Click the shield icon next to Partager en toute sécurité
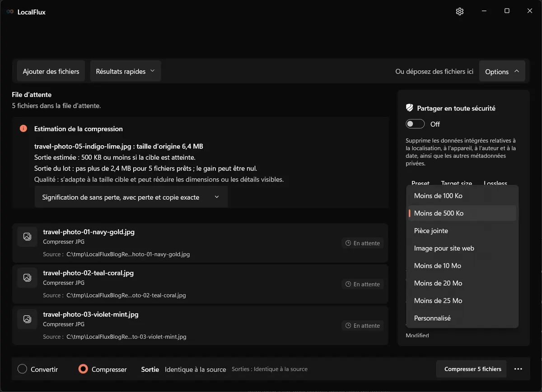Screen dimensions: 542x392 410,108
